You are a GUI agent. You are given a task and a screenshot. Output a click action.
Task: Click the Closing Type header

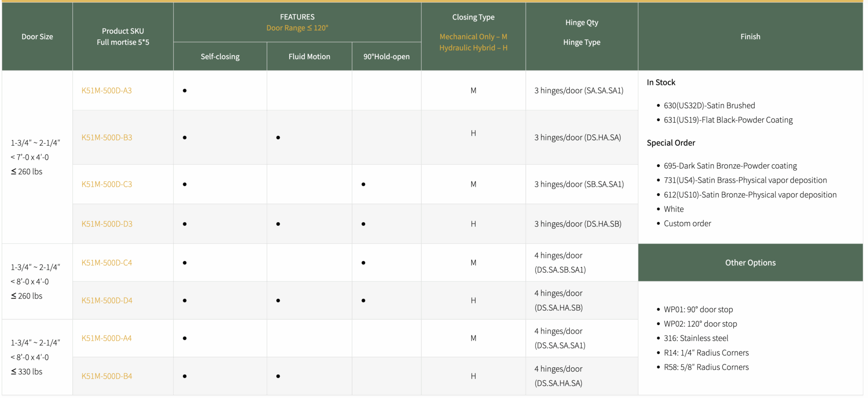(x=473, y=17)
